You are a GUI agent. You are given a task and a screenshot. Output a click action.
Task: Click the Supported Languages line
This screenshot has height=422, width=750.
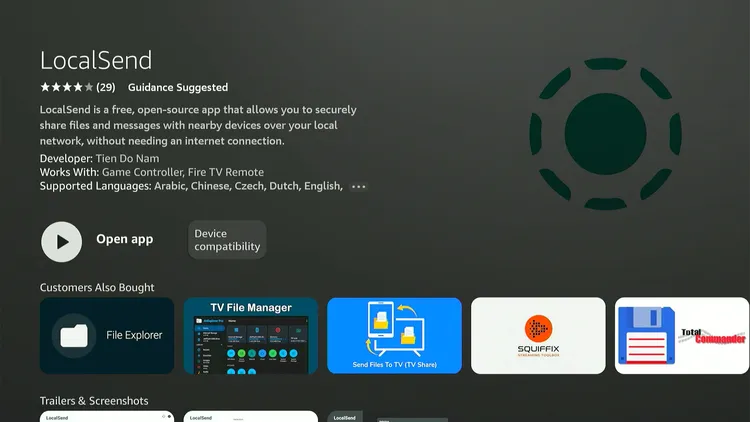click(191, 186)
